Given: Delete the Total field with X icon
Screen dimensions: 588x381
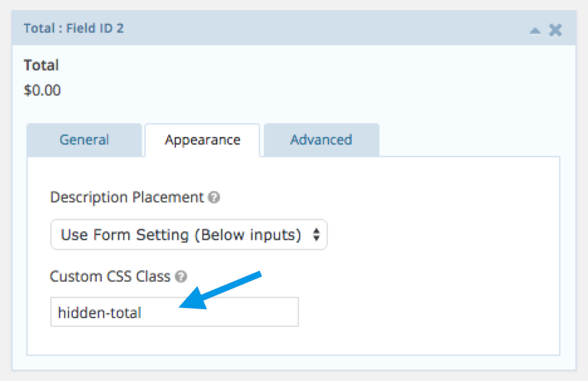Looking at the screenshot, I should 555,30.
